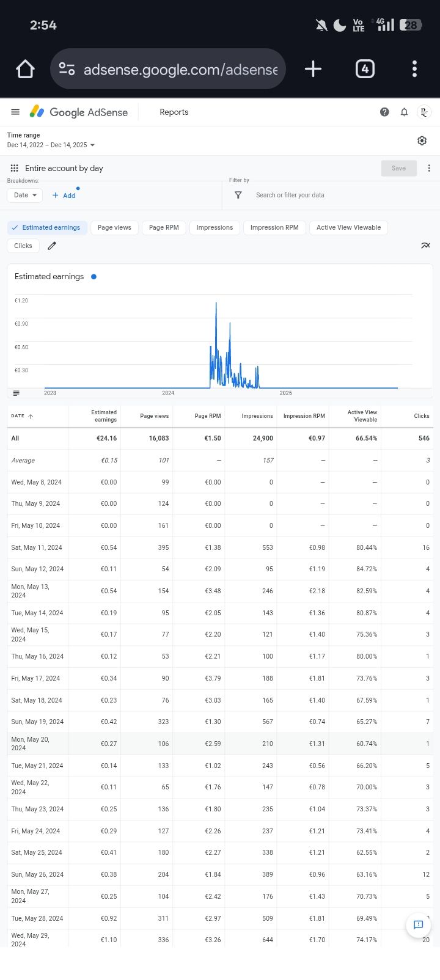Click the edit metrics pencil icon
This screenshot has width=440, height=980.
tap(52, 246)
